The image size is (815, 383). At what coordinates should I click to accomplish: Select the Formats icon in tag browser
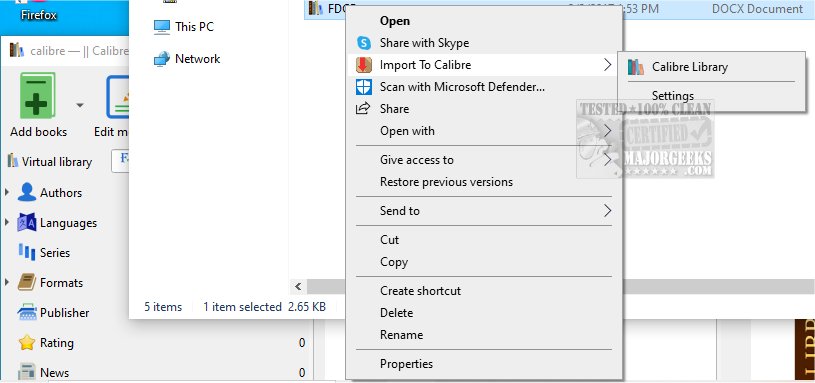tap(27, 282)
